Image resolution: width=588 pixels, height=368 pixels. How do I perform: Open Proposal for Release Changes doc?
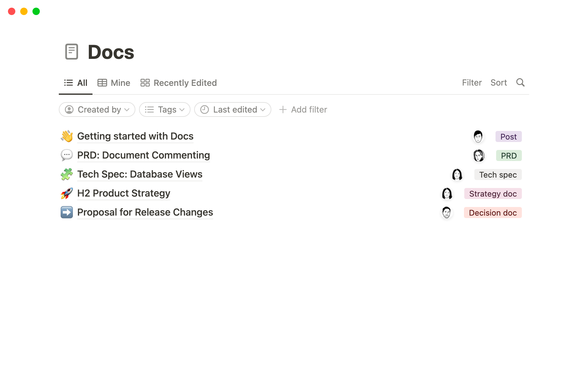pos(145,212)
